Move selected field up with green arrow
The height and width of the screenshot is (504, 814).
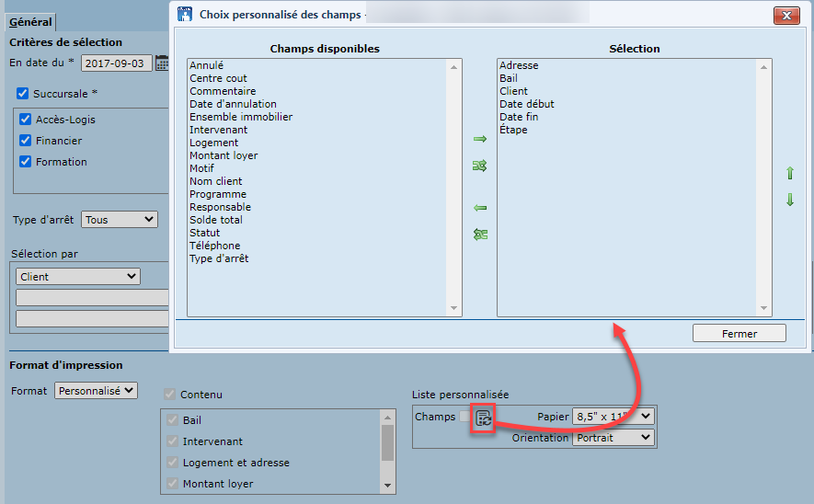point(789,173)
